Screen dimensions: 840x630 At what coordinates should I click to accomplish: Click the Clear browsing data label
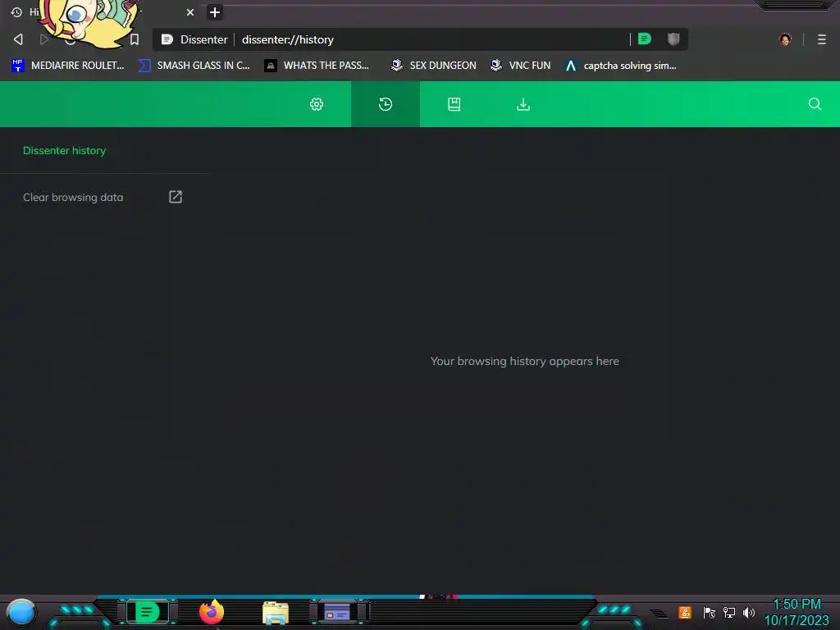[x=73, y=197]
